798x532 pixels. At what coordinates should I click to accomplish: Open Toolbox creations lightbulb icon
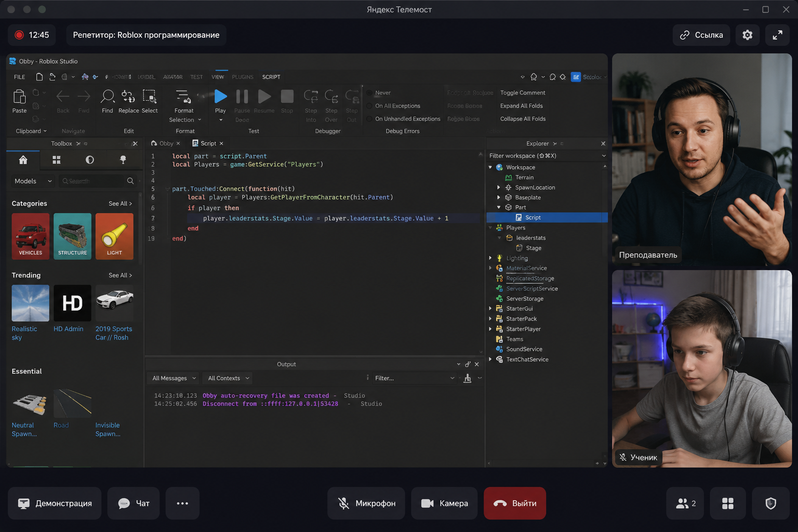click(x=123, y=160)
